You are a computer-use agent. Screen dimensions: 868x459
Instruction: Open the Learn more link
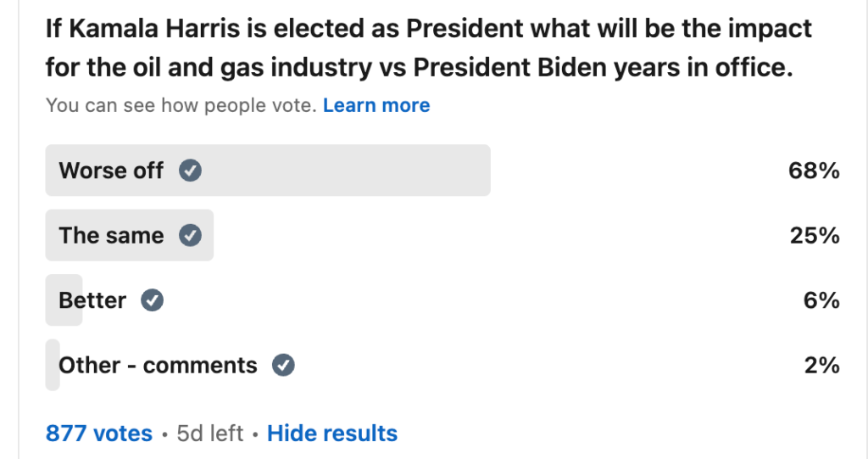[x=376, y=105]
